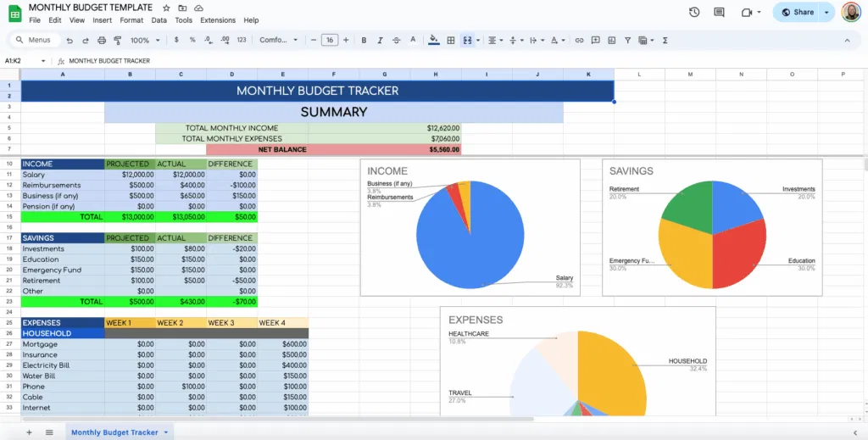The width and height of the screenshot is (868, 440).
Task: Search the Menus box
Action: pyautogui.click(x=36, y=40)
